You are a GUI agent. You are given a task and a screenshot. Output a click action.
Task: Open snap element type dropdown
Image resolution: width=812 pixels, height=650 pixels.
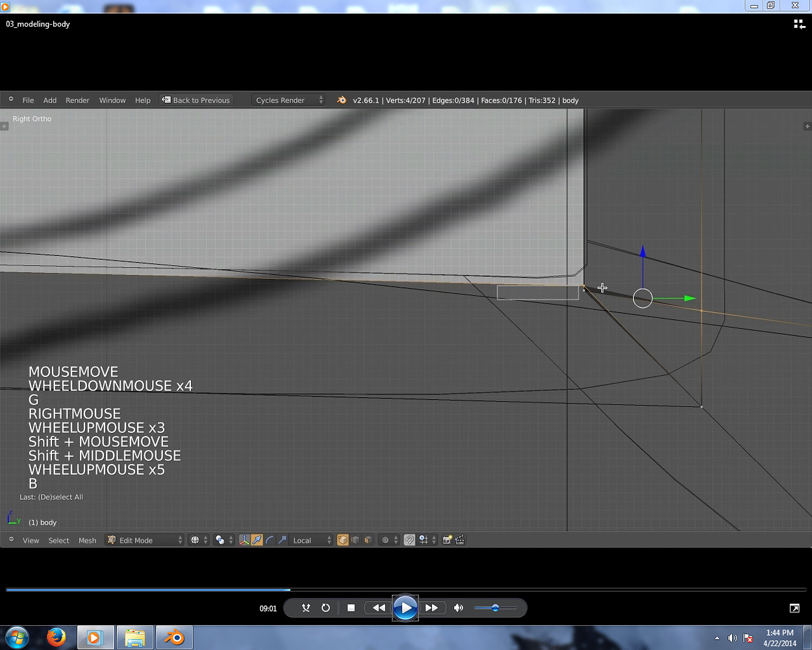click(427, 540)
